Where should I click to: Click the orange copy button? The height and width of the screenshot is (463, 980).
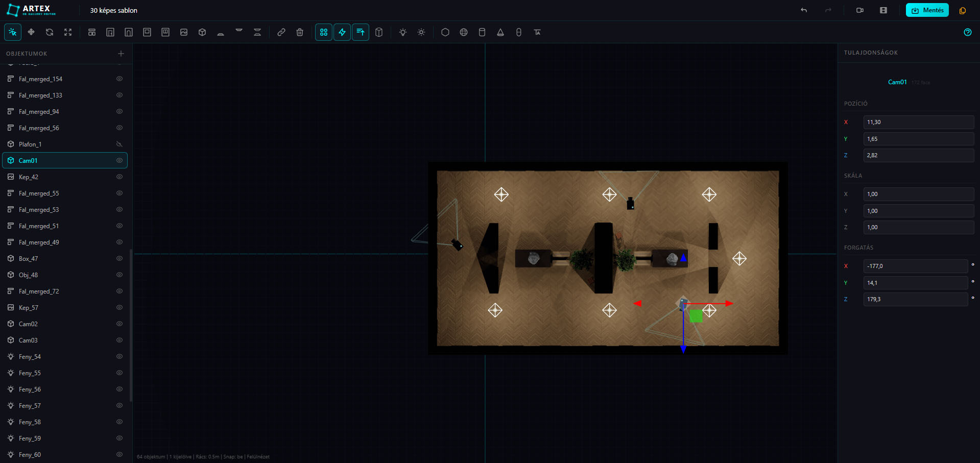pos(963,10)
